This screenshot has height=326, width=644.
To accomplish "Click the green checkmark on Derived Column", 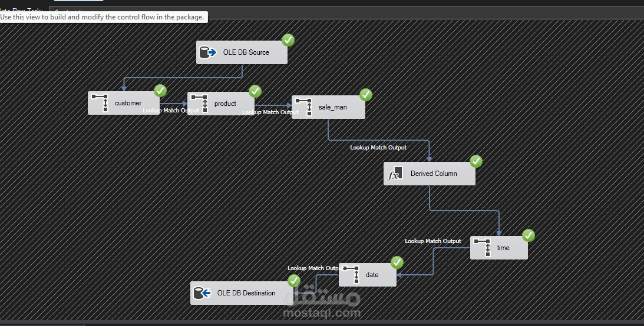I will [x=475, y=161].
